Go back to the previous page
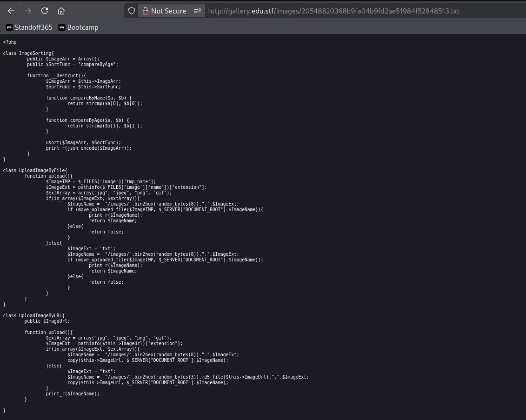The height and width of the screenshot is (420, 526). 11,11
